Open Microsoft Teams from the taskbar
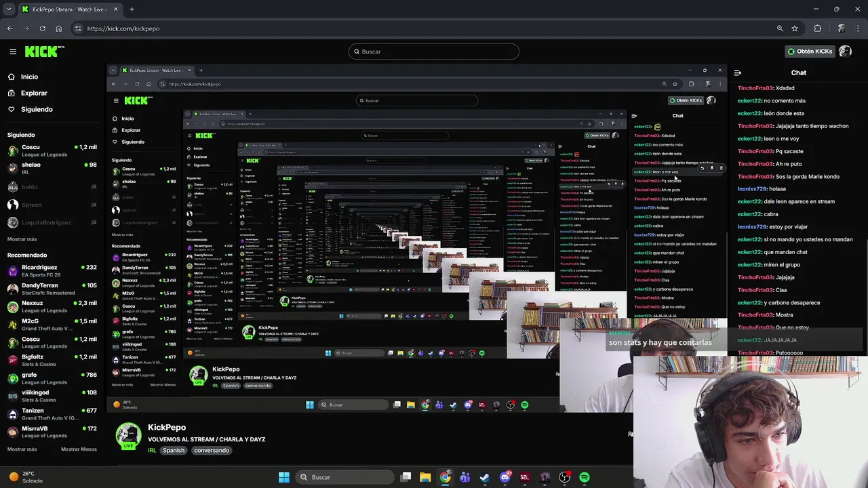The width and height of the screenshot is (868, 488). (465, 477)
